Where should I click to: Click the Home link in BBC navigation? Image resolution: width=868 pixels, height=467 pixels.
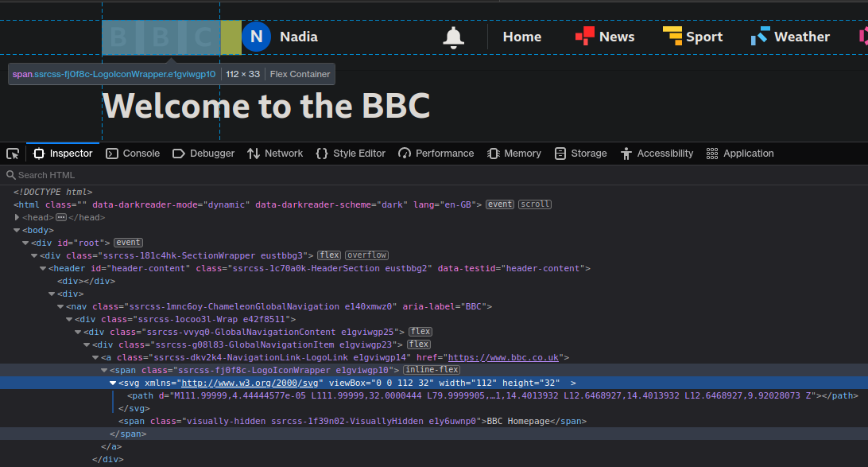[x=522, y=37]
